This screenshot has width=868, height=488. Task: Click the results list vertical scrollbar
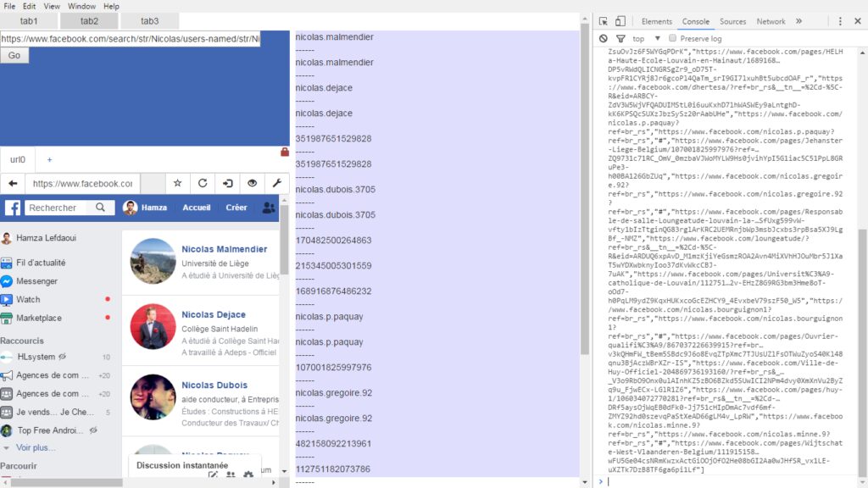pos(585,188)
